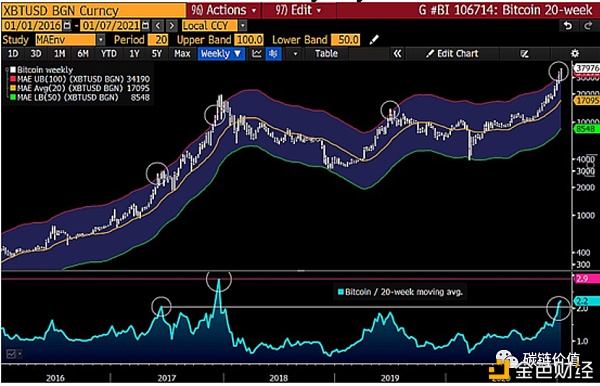The image size is (600, 386).
Task: Click the 2019 label on time axis
Action: pyautogui.click(x=390, y=378)
